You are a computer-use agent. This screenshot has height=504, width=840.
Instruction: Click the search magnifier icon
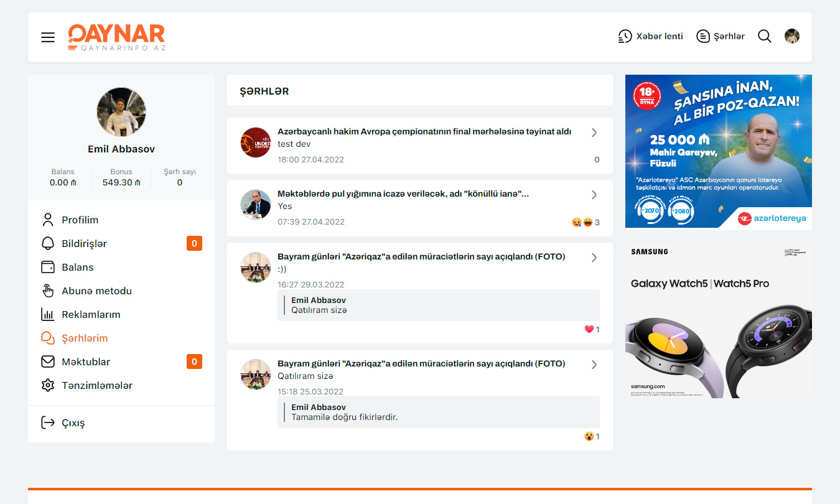click(764, 36)
